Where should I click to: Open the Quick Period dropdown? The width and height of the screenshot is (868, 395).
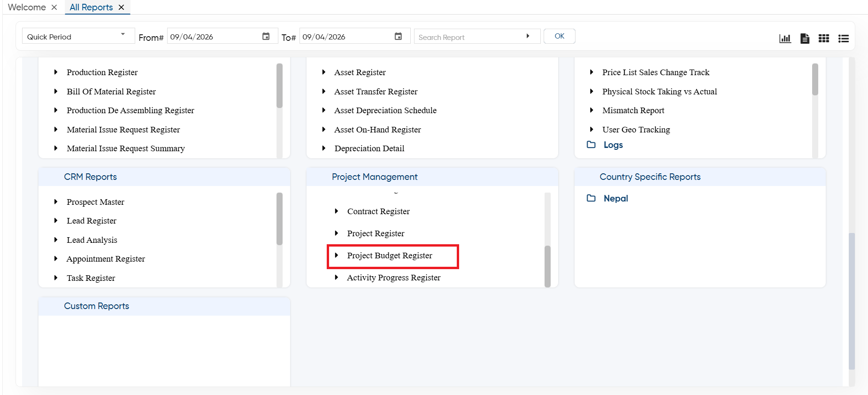(78, 36)
